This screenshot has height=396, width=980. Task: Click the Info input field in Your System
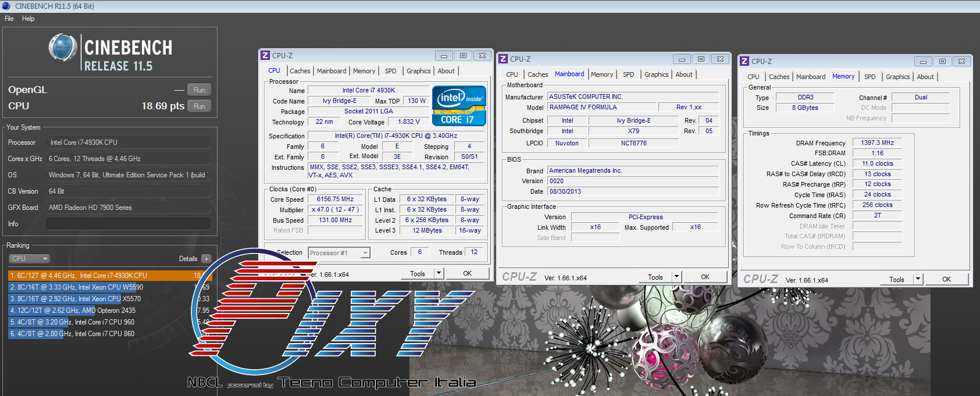[x=129, y=224]
